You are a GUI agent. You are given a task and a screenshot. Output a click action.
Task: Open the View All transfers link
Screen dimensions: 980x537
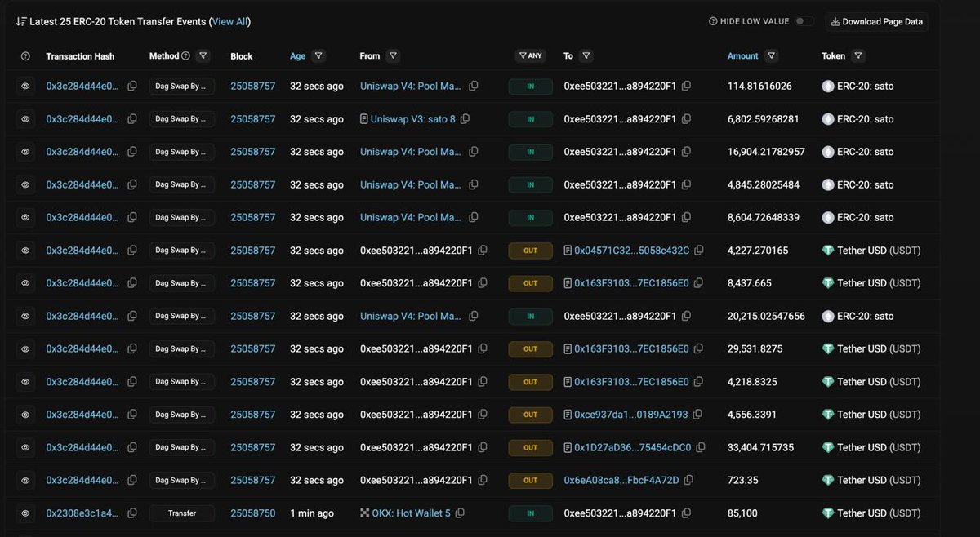230,22
